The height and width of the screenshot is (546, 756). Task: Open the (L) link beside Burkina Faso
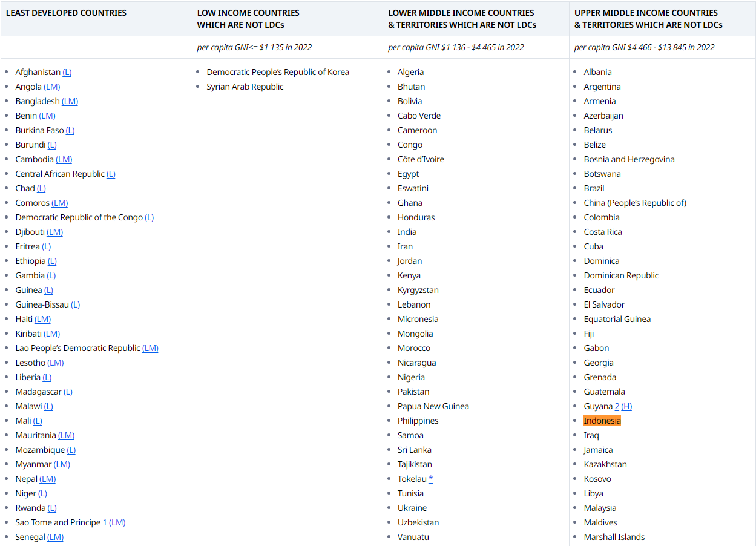pos(70,130)
